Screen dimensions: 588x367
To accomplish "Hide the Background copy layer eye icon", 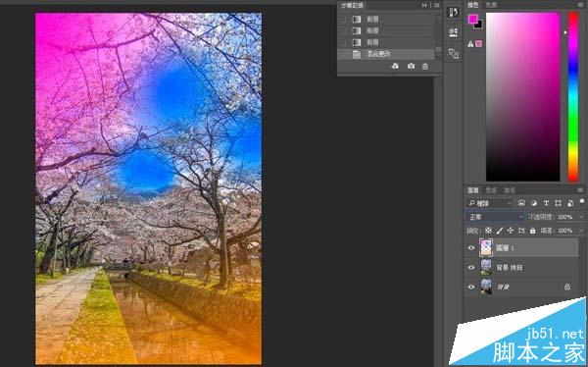I will [471, 268].
